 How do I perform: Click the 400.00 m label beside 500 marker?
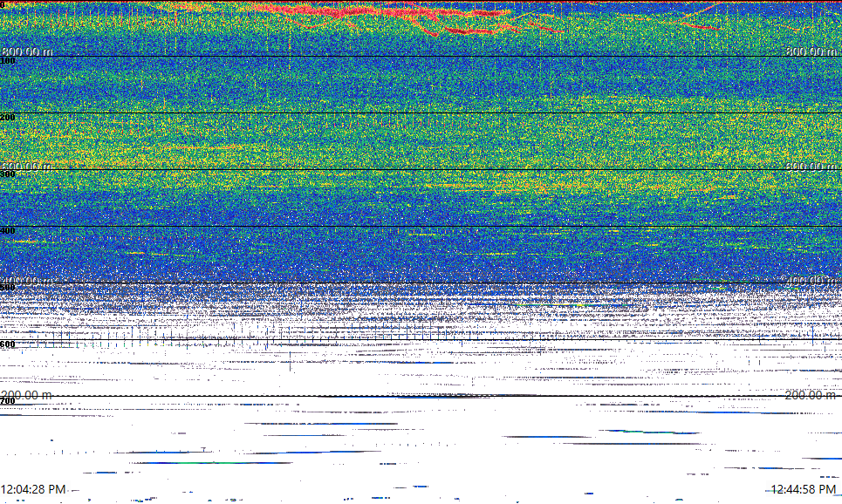(27, 281)
